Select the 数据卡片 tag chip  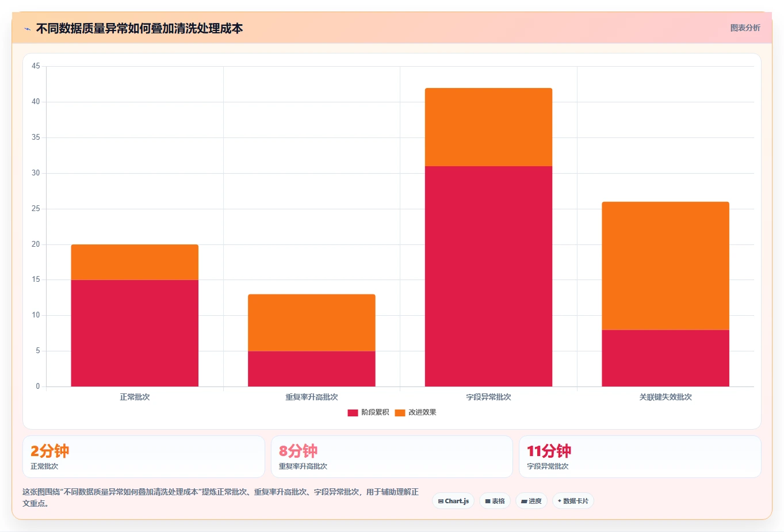pyautogui.click(x=573, y=501)
